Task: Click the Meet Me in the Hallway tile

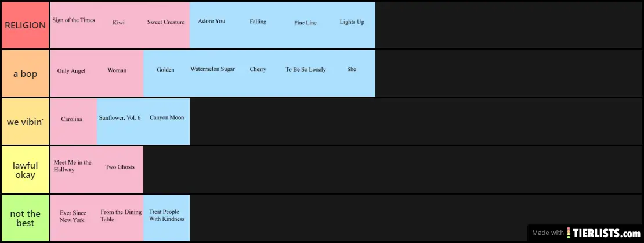Action: [x=73, y=170]
